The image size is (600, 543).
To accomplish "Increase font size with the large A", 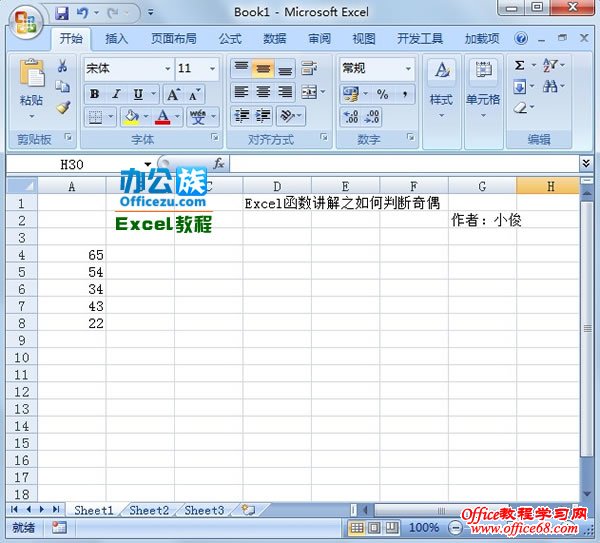I will (174, 94).
